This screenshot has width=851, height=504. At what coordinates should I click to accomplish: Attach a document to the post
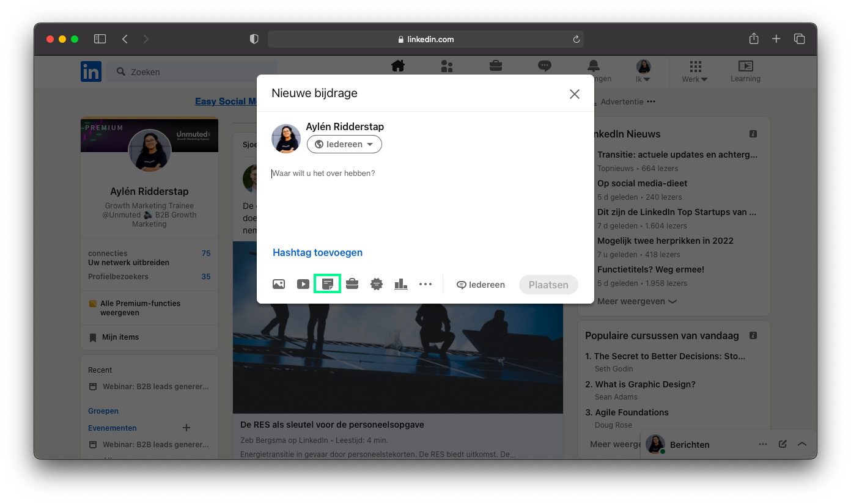point(328,284)
